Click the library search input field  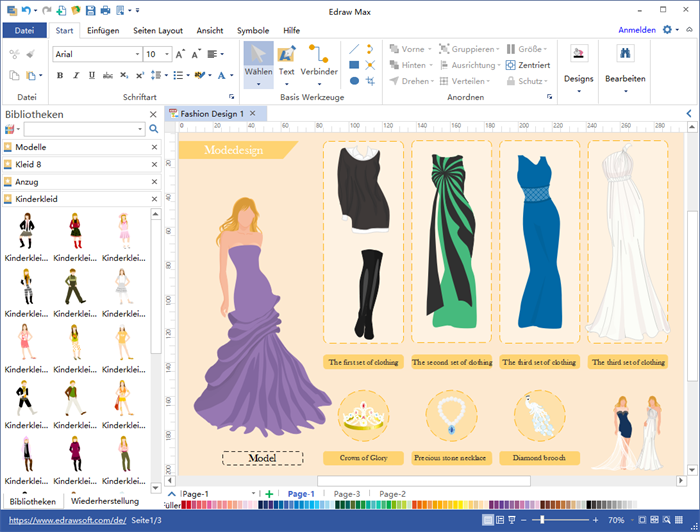[x=82, y=129]
